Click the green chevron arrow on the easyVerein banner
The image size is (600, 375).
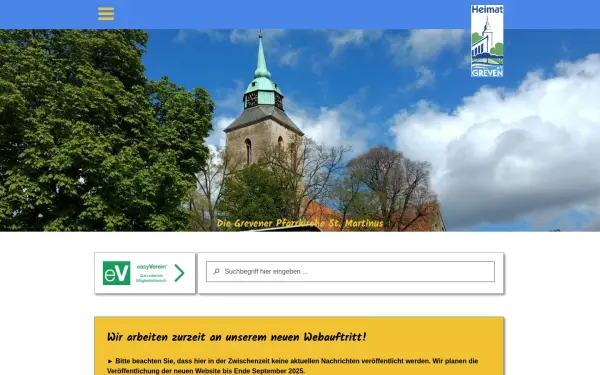(x=179, y=273)
